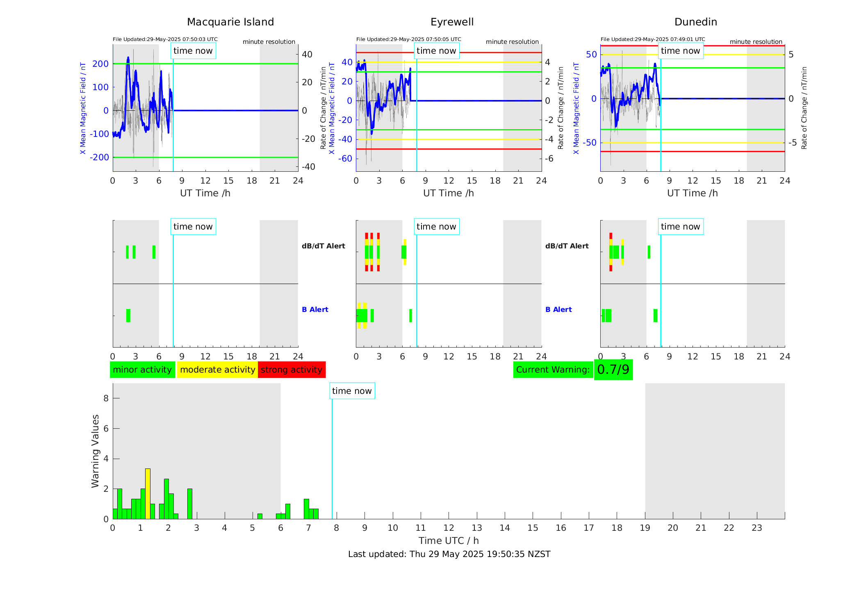Click the yellow bar in Warning Values chart
The height and width of the screenshot is (589, 868).
[x=148, y=494]
